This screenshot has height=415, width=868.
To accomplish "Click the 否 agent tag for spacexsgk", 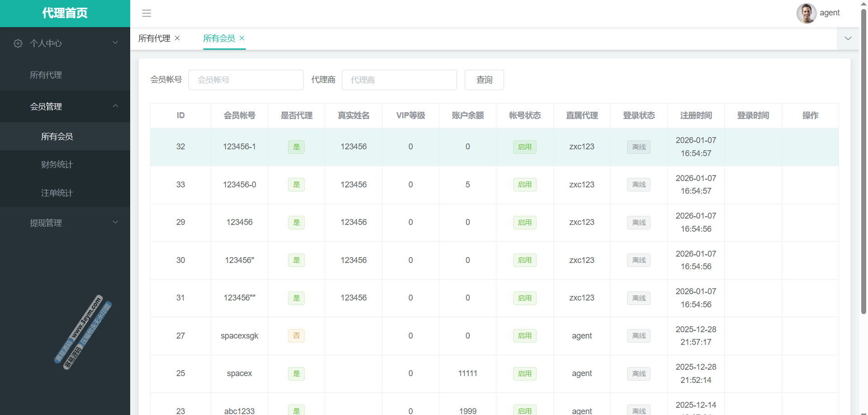I will (x=296, y=336).
